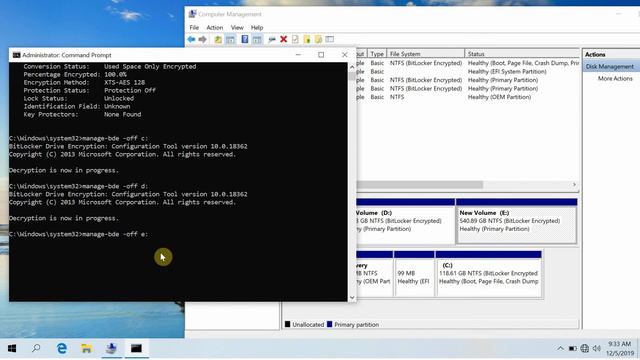Click horizontal scrollbar right arrow in volume list

pos(574,185)
